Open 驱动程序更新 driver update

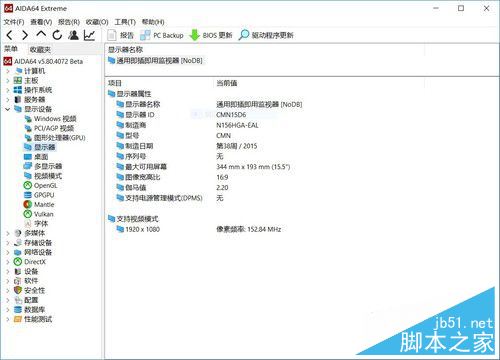(266, 35)
